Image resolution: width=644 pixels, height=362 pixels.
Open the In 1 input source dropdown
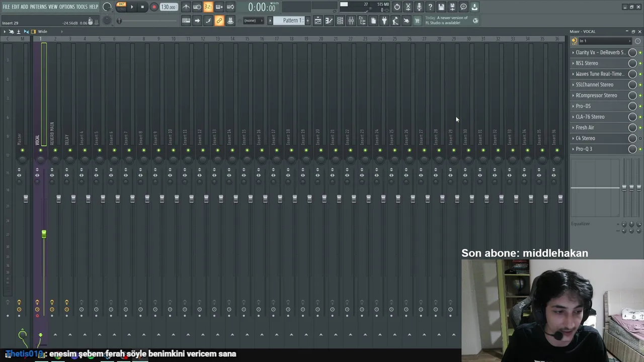coord(605,41)
